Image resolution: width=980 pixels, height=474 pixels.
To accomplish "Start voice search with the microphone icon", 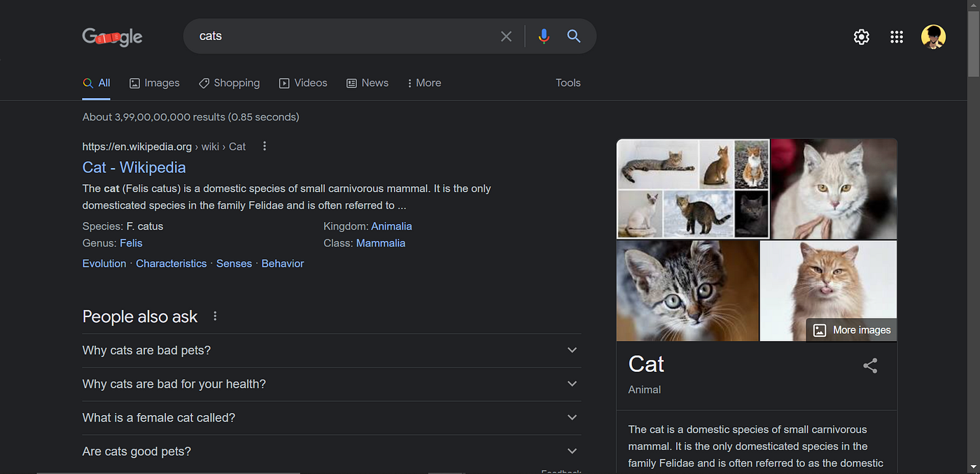I will (x=544, y=36).
